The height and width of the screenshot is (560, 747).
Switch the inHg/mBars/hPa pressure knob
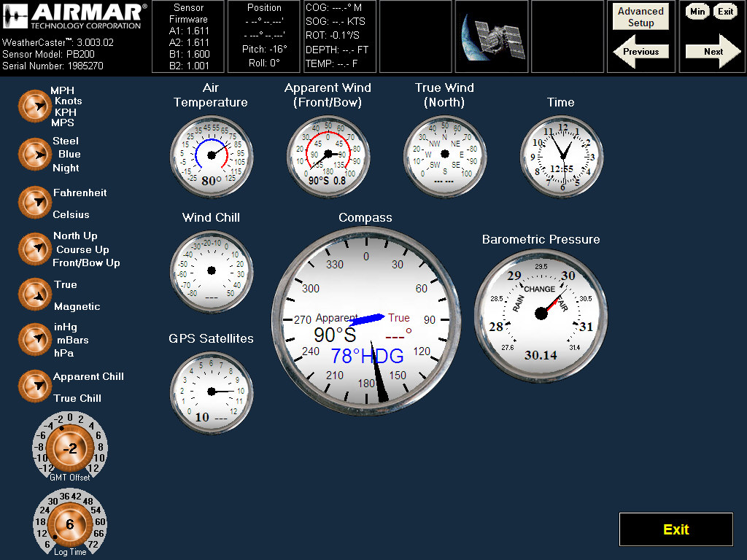tap(34, 340)
